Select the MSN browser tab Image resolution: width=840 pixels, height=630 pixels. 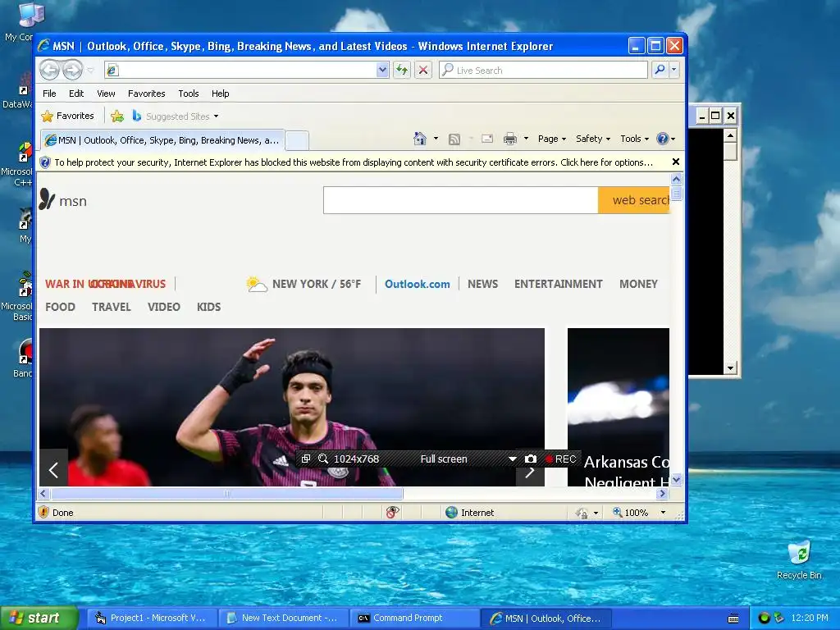pyautogui.click(x=162, y=140)
